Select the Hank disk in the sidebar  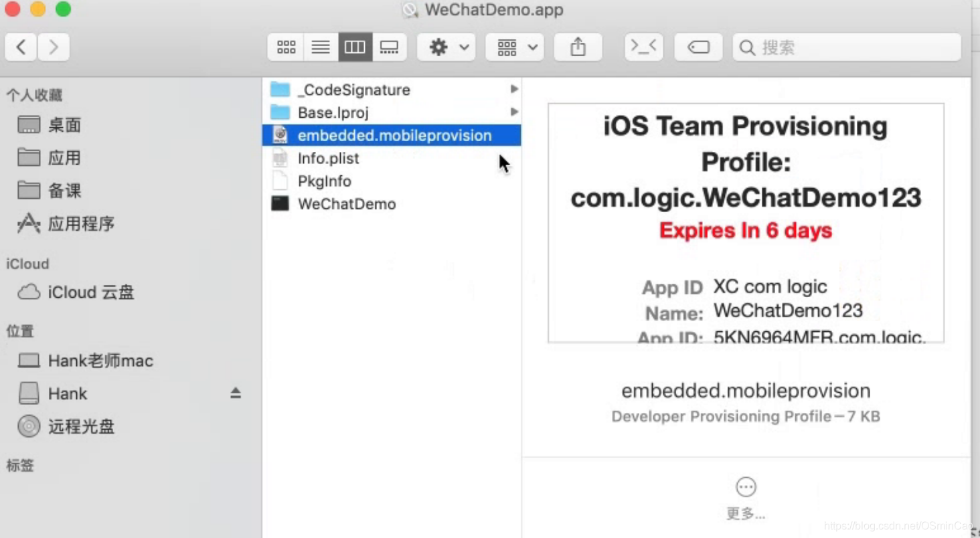(x=68, y=393)
